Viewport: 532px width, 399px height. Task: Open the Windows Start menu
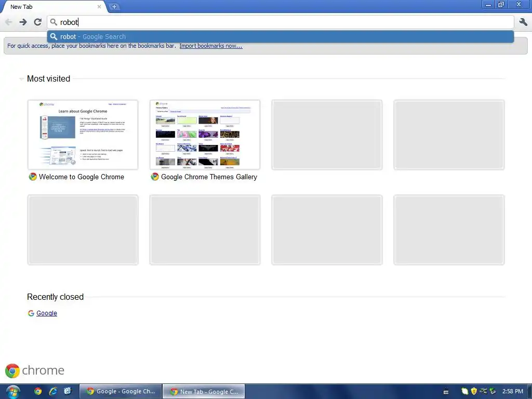(12, 392)
